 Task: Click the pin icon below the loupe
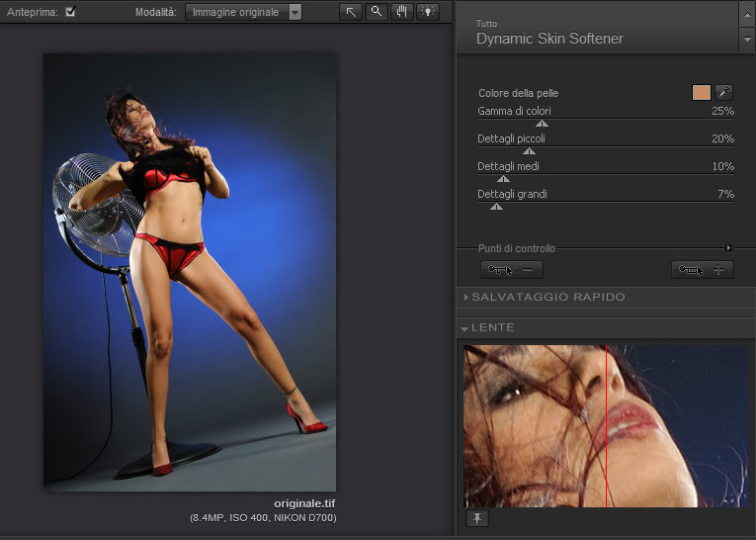(477, 519)
